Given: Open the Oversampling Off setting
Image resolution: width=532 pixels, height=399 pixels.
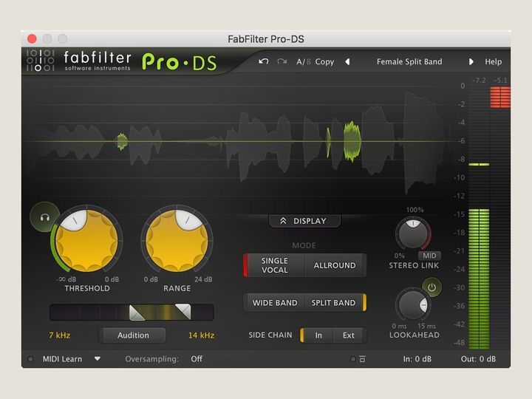Looking at the screenshot, I should (x=197, y=359).
